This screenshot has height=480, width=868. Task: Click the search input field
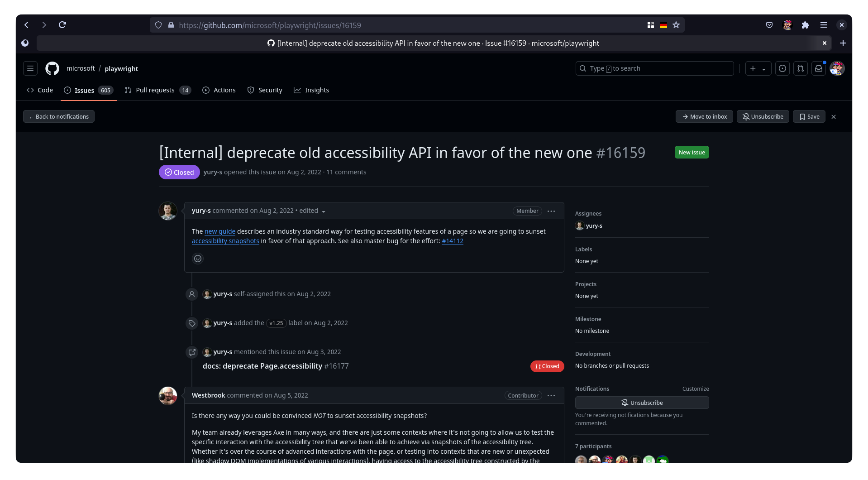(x=654, y=68)
